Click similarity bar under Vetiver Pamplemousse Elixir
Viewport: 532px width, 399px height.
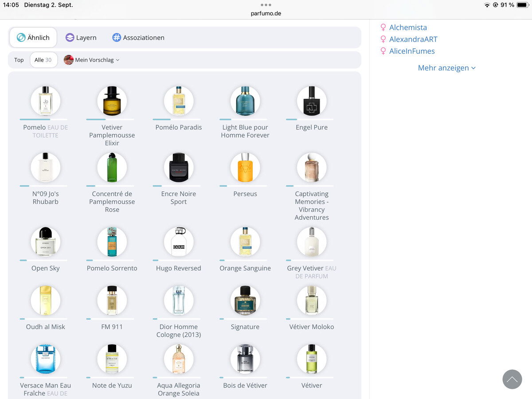coord(110,119)
